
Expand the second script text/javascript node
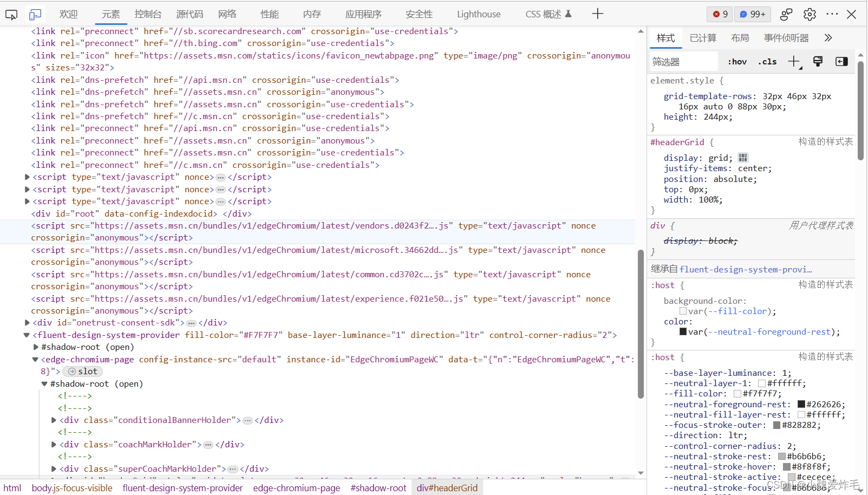(x=27, y=190)
